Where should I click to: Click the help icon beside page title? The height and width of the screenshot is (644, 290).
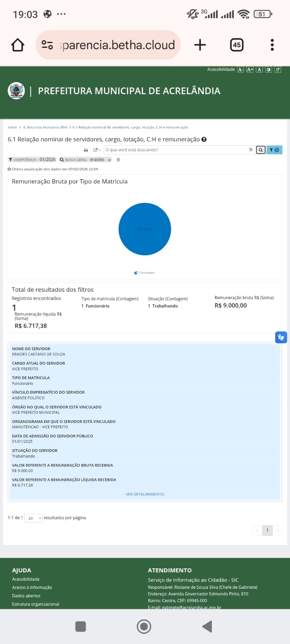(x=204, y=140)
